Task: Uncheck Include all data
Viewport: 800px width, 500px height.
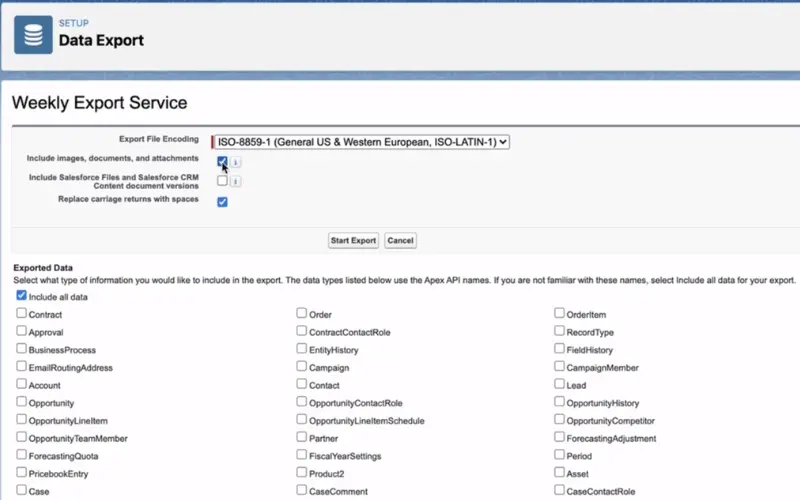Action: [x=21, y=295]
